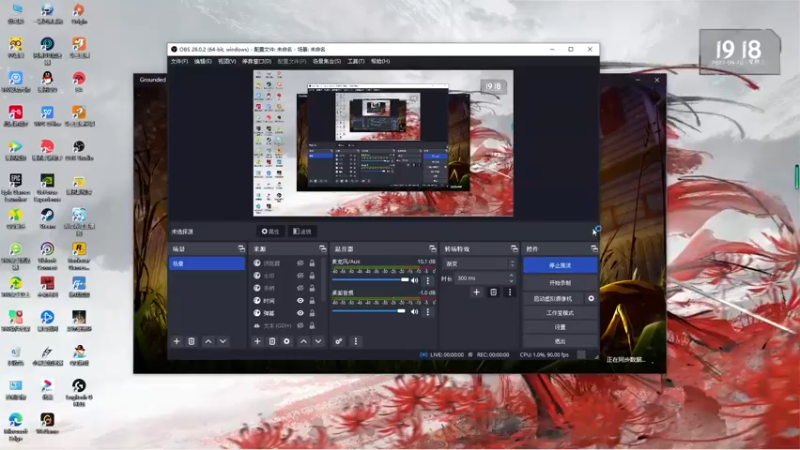Open the QQ penguin desktop icon
800x450 pixels.
[47, 82]
